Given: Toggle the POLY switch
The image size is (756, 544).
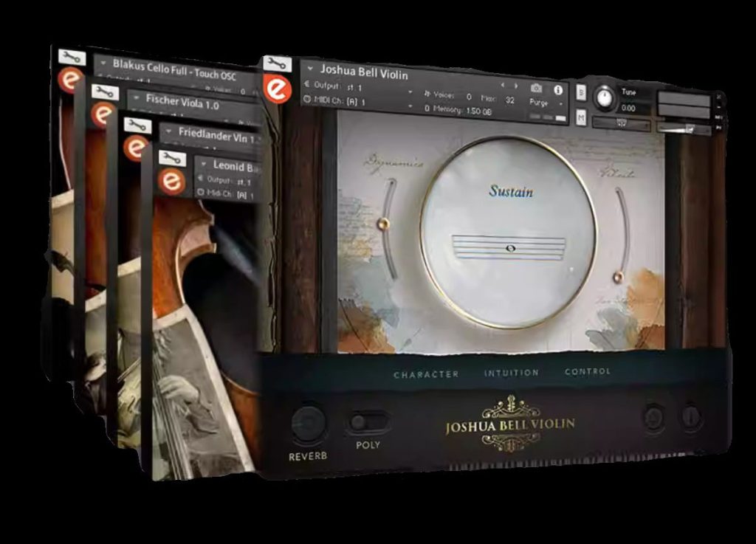Looking at the screenshot, I should (368, 421).
